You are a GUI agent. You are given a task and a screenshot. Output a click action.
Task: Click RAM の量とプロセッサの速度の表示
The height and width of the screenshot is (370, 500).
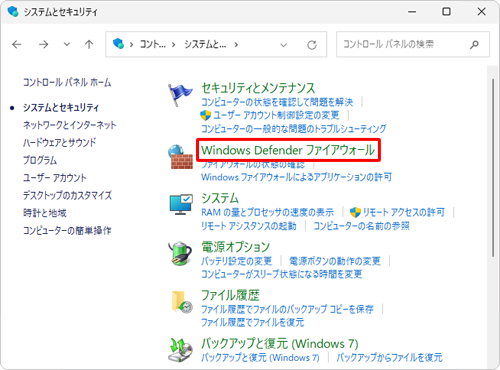tap(267, 212)
